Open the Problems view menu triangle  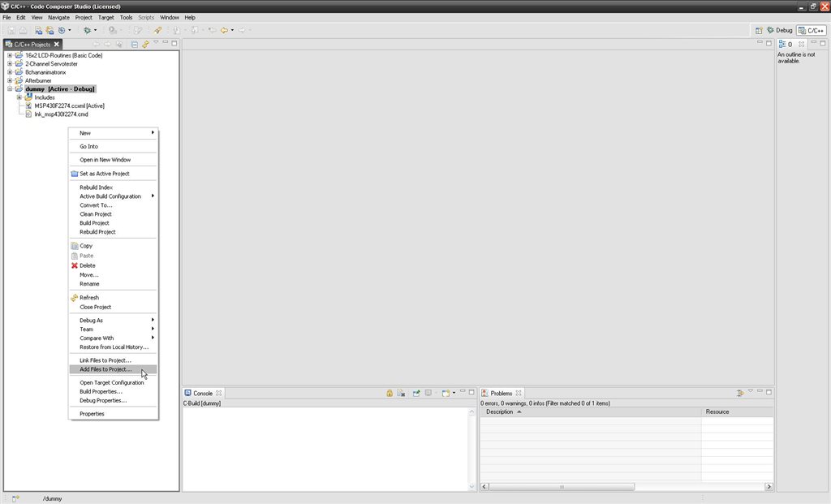(x=751, y=391)
